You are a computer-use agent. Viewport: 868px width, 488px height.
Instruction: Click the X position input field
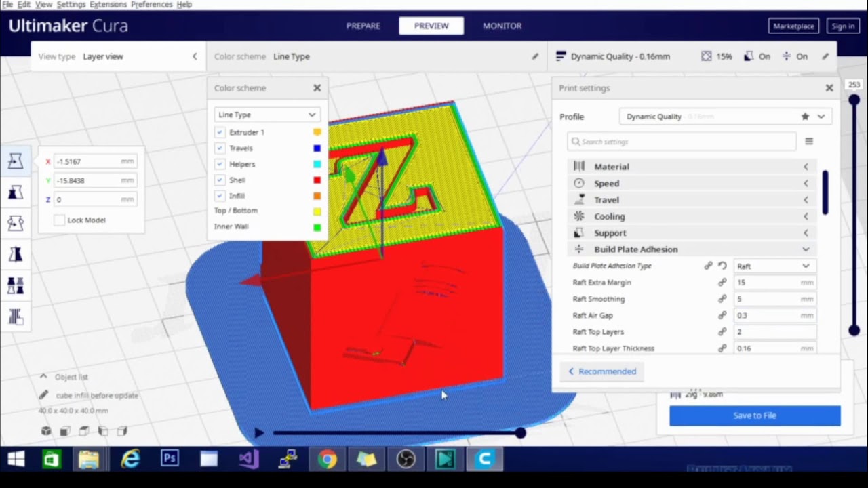tap(94, 161)
